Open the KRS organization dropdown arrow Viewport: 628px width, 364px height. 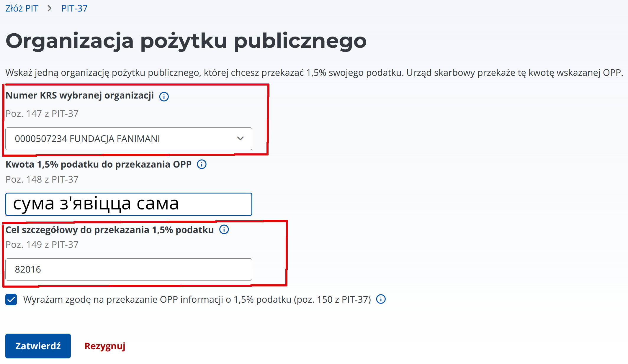[x=240, y=138]
